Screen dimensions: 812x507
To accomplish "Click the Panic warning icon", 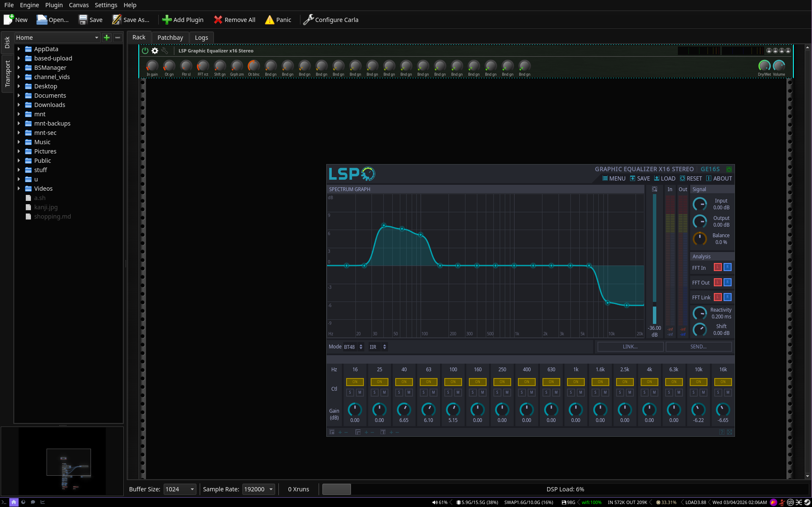I will 270,20.
